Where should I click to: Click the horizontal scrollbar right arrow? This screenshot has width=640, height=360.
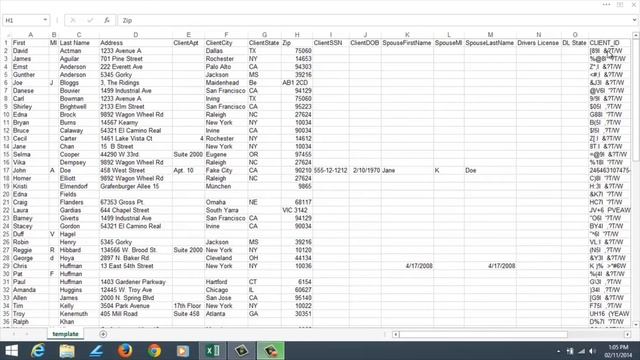(627, 334)
